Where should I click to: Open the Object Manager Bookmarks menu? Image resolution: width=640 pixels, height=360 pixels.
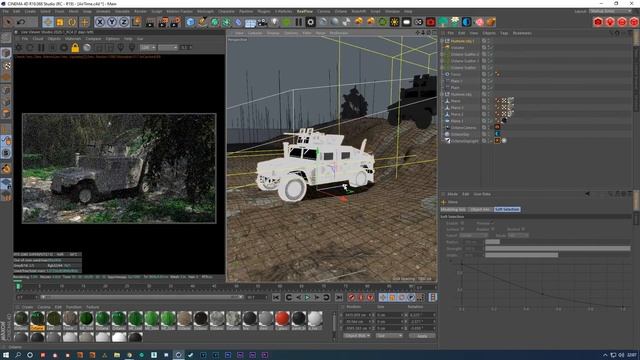(x=522, y=33)
